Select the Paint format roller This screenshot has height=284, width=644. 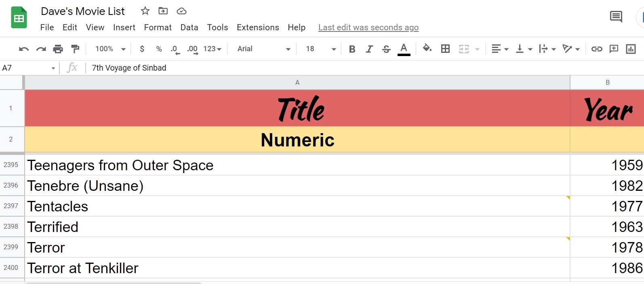coord(75,49)
